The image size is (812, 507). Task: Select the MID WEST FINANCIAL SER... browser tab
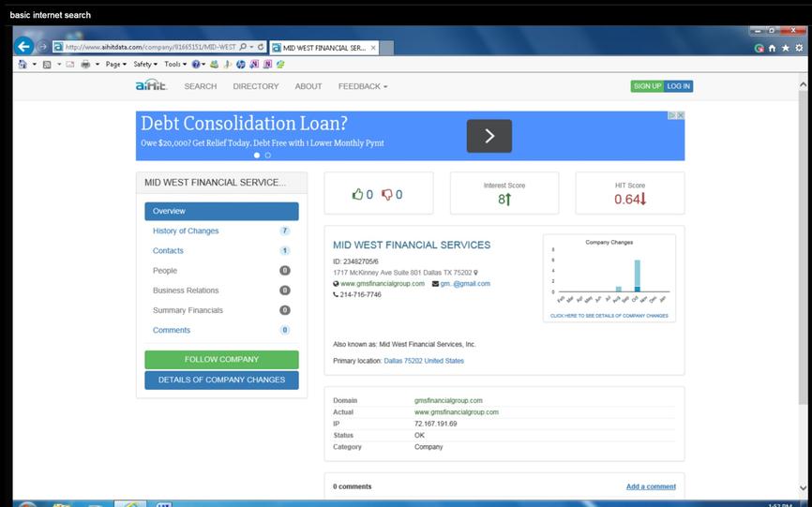point(324,48)
